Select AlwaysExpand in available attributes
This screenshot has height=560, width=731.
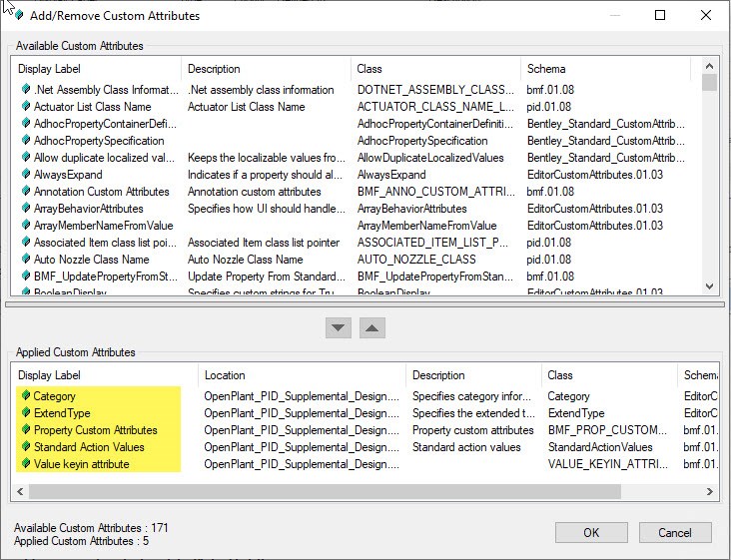[68, 175]
